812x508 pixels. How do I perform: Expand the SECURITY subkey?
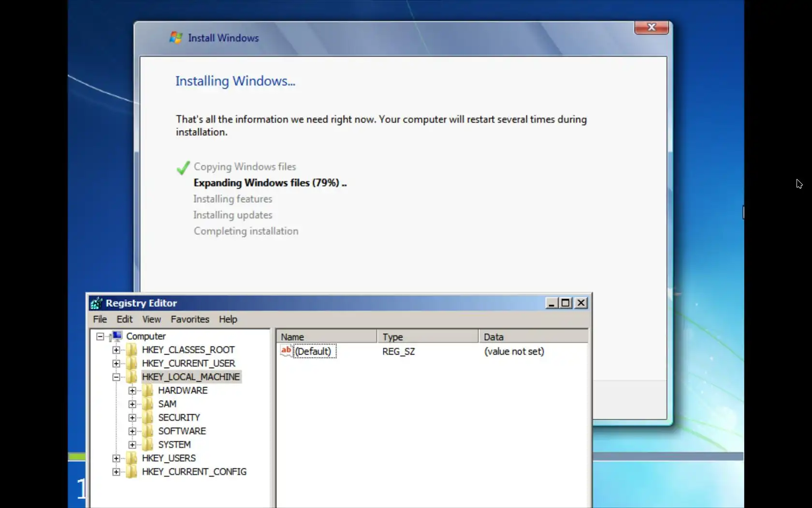click(x=132, y=418)
